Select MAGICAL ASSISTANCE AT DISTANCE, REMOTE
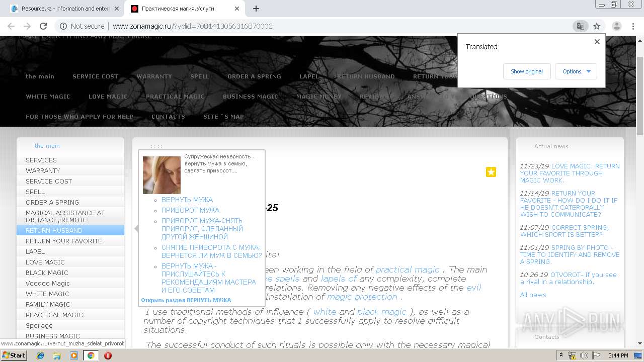Viewport: 644px width, 362px height. click(x=70, y=216)
